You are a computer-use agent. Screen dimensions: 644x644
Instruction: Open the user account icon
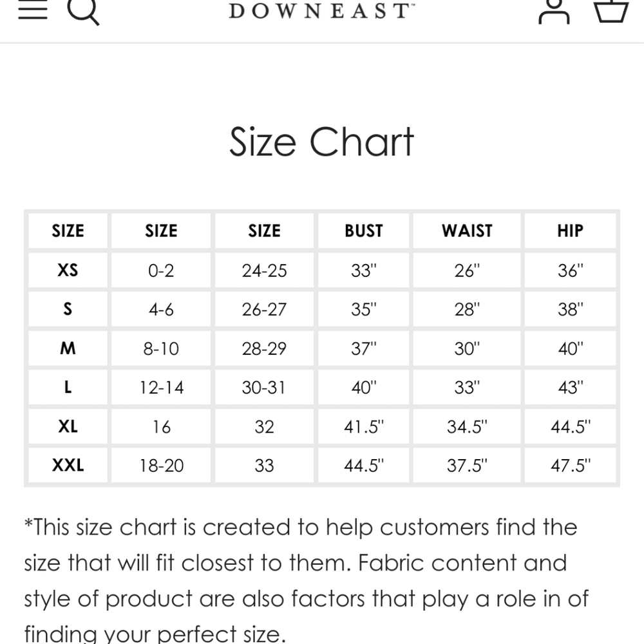[x=554, y=11]
